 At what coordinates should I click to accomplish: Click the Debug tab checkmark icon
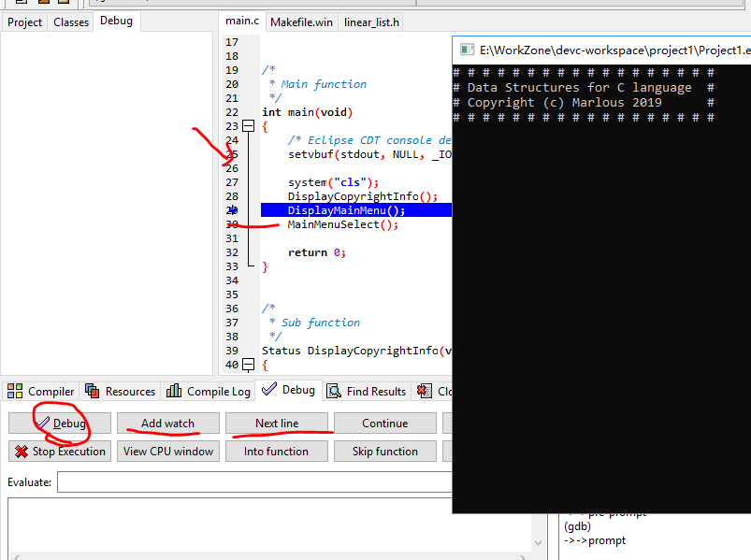269,389
